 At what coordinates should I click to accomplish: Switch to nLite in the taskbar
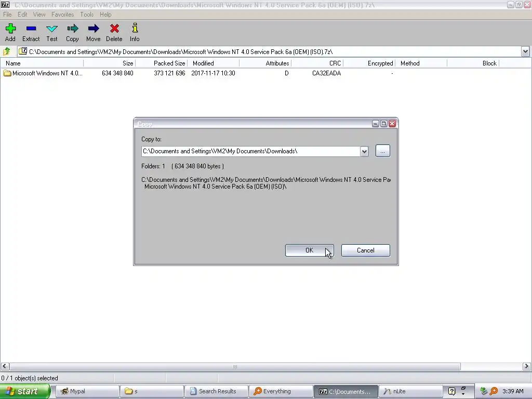click(410, 391)
